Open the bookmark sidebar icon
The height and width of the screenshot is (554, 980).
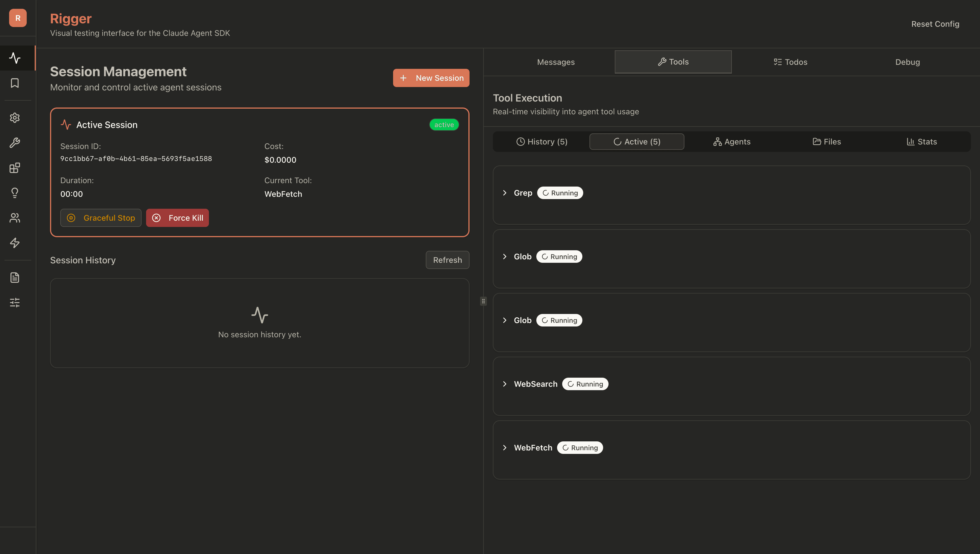(x=15, y=83)
